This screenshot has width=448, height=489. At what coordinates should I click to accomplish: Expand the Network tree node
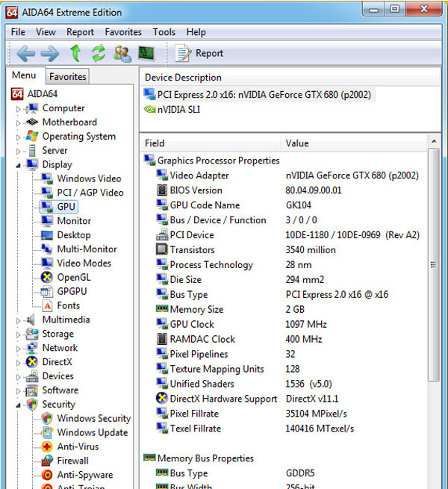pos(18,349)
